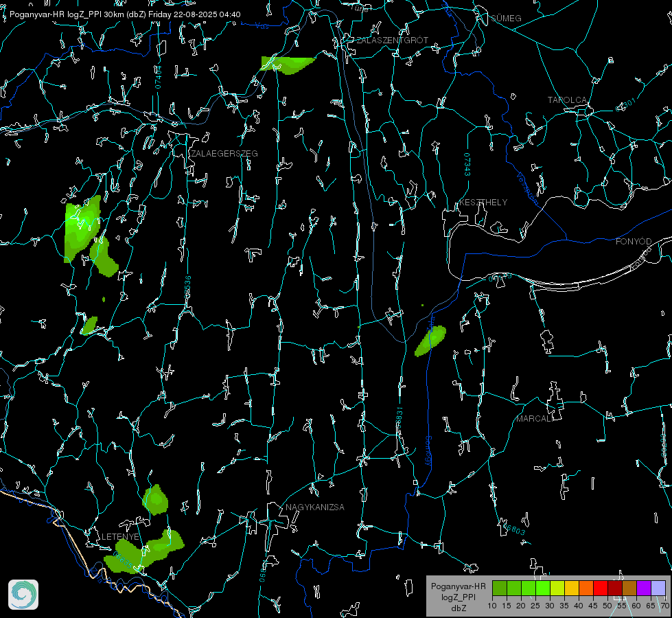Select the 25–30 dBZ bright green legend swatch
The height and width of the screenshot is (618, 672).
pos(543,588)
